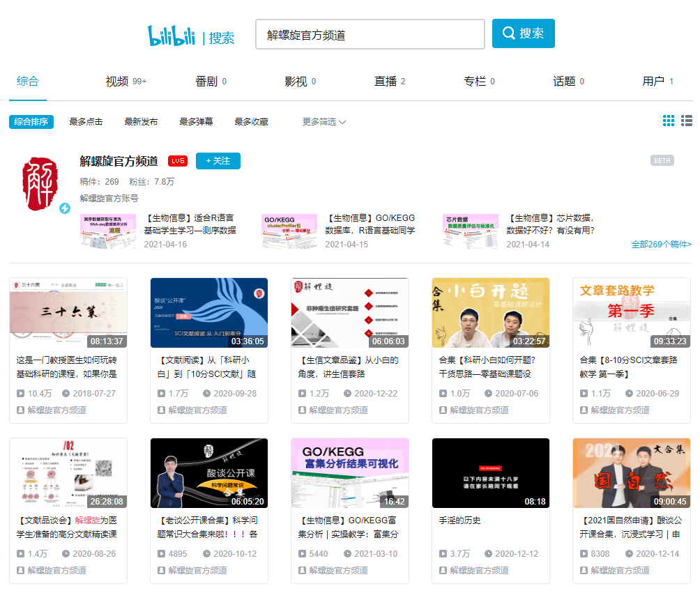Open 三十六策 video thumbnail 08:13:37
The height and width of the screenshot is (593, 700).
pyautogui.click(x=68, y=313)
